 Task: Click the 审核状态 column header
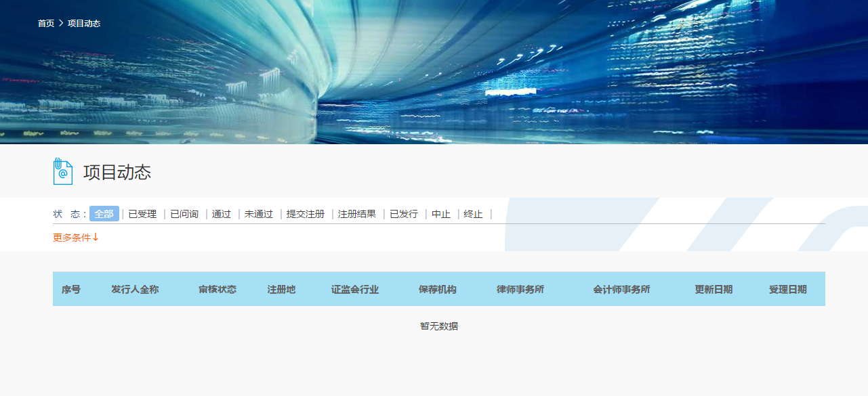pos(218,289)
